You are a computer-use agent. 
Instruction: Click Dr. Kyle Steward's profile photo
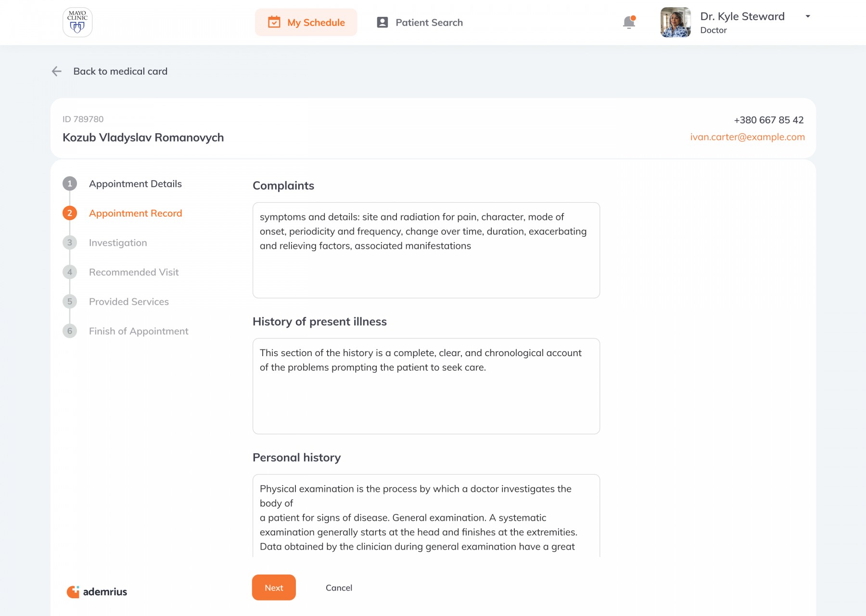click(675, 23)
